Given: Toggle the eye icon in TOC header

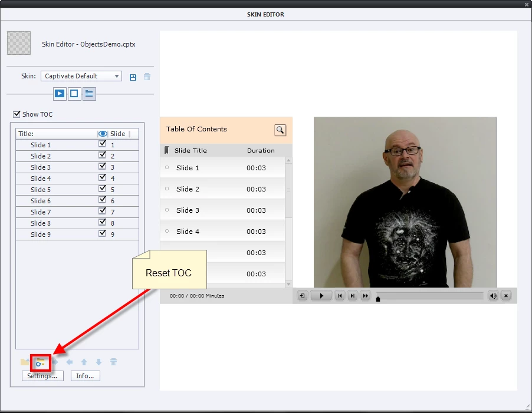Looking at the screenshot, I should click(x=103, y=134).
